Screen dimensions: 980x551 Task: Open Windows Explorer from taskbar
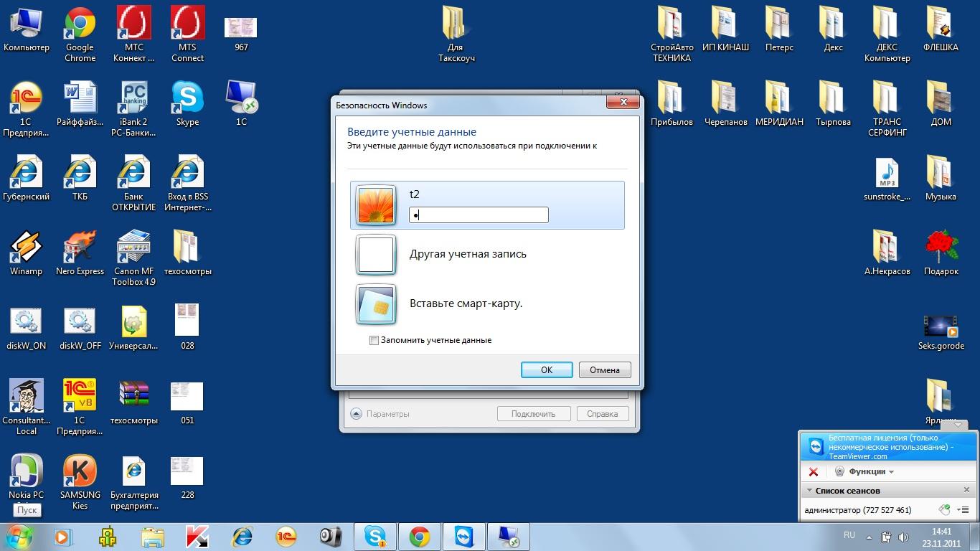(x=152, y=537)
